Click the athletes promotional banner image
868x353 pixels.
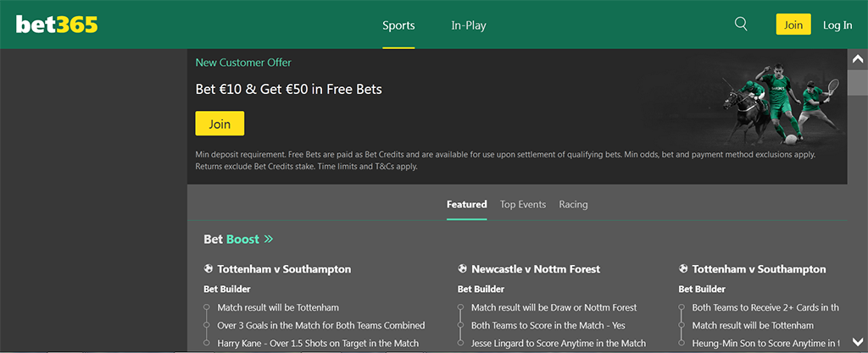click(776, 106)
